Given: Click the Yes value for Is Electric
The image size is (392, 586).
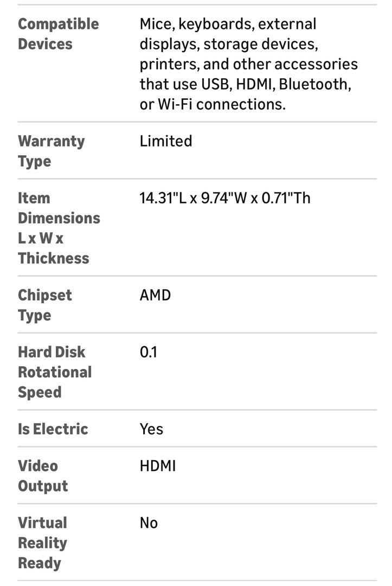Looking at the screenshot, I should click(x=151, y=429).
